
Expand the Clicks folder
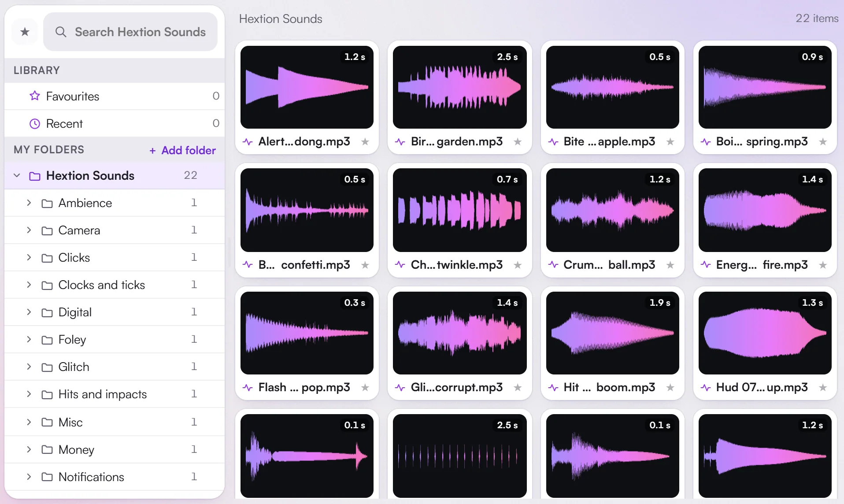(x=29, y=257)
